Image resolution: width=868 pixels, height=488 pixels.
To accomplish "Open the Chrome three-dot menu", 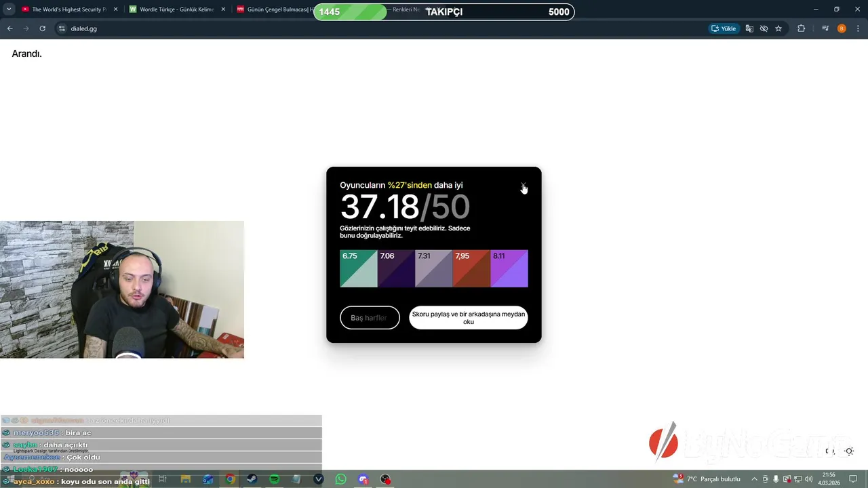I will pos(859,28).
